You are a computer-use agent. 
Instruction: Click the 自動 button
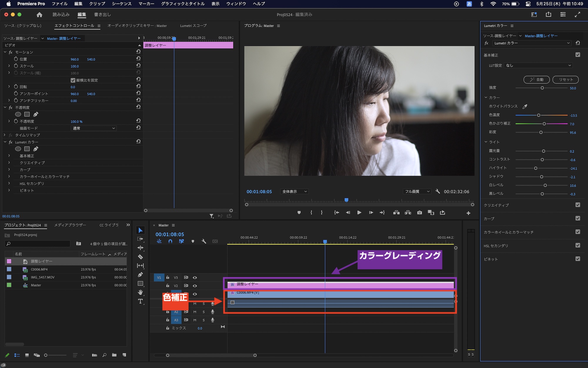537,79
